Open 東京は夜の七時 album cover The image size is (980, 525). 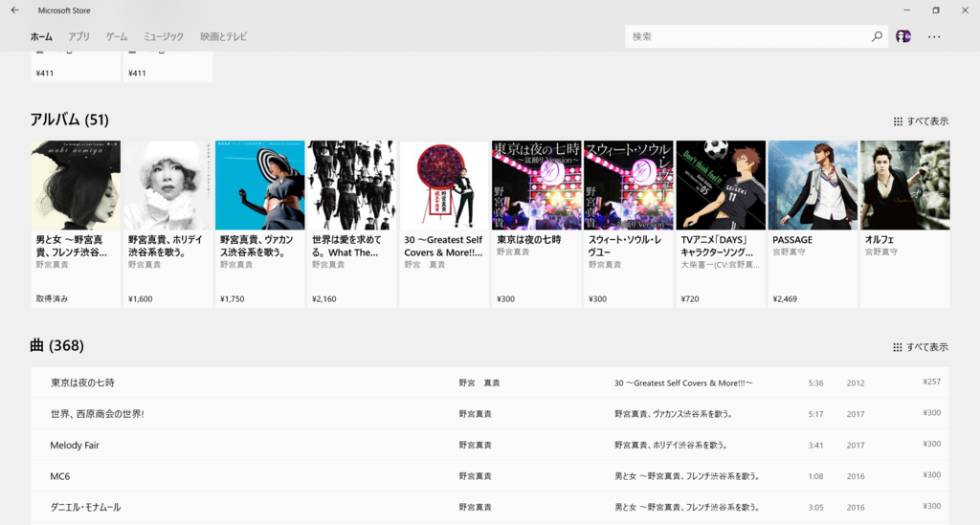click(x=536, y=185)
